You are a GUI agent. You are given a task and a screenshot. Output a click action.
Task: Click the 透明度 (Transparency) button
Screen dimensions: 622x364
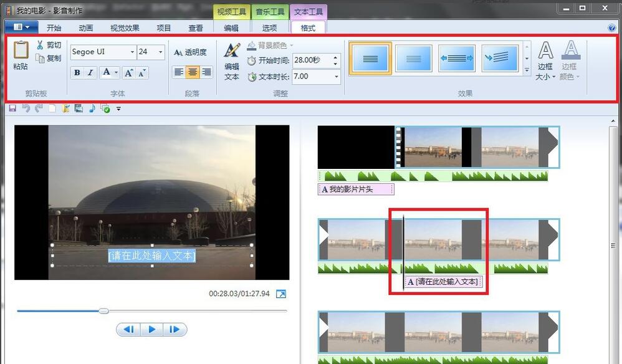pyautogui.click(x=191, y=52)
